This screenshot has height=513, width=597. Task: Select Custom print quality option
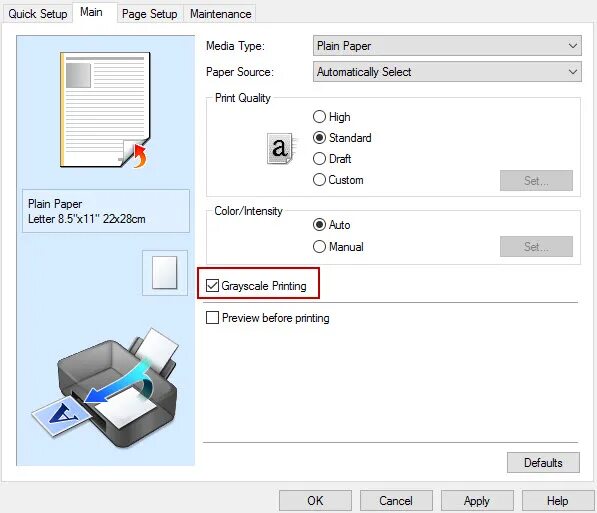click(319, 180)
